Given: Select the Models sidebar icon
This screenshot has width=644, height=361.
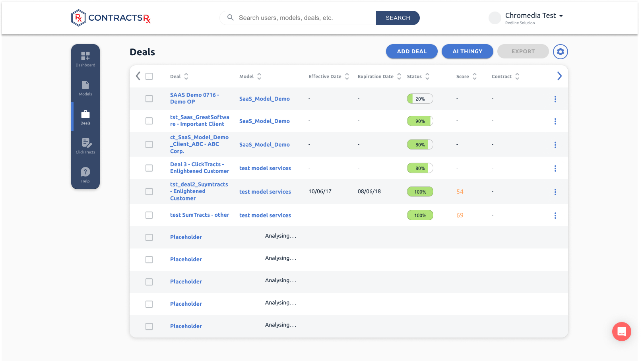Looking at the screenshot, I should pyautogui.click(x=85, y=87).
